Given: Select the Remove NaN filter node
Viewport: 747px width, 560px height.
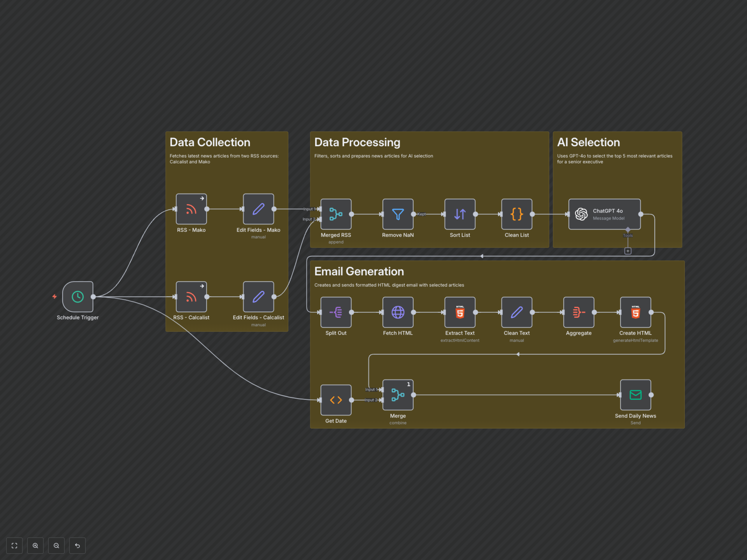Looking at the screenshot, I should pos(398,214).
